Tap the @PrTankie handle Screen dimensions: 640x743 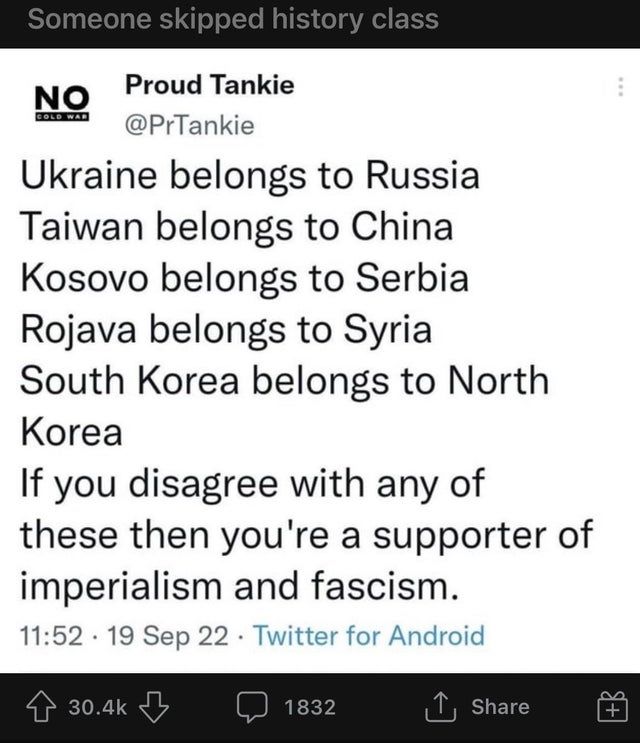coord(191,125)
